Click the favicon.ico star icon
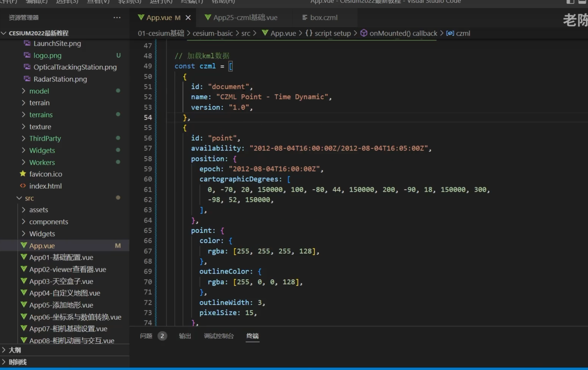The height and width of the screenshot is (370, 588). (x=23, y=174)
